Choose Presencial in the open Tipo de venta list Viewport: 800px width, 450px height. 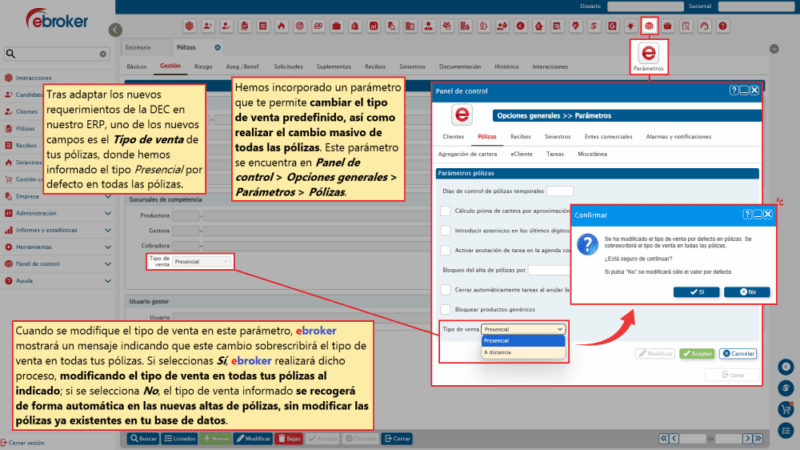coord(523,340)
